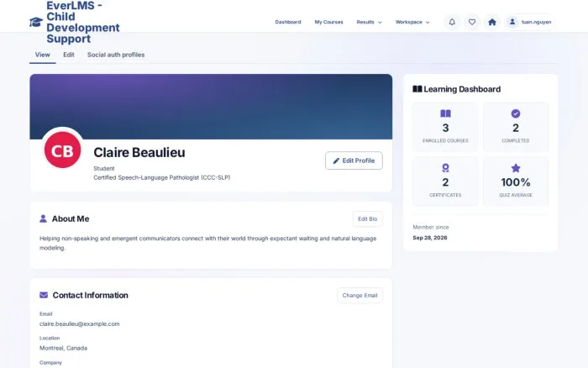Click the Quiz Average star icon
Image resolution: width=588 pixels, height=368 pixels.
516,168
